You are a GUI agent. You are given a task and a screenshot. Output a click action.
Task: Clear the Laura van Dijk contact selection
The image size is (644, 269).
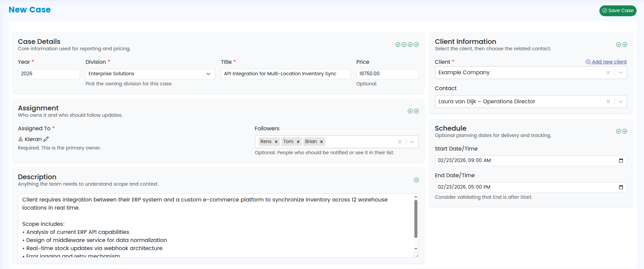coord(608,102)
